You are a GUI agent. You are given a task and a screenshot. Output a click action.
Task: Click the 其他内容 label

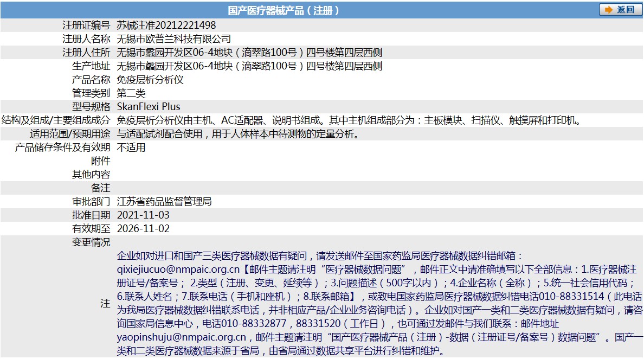coord(91,175)
